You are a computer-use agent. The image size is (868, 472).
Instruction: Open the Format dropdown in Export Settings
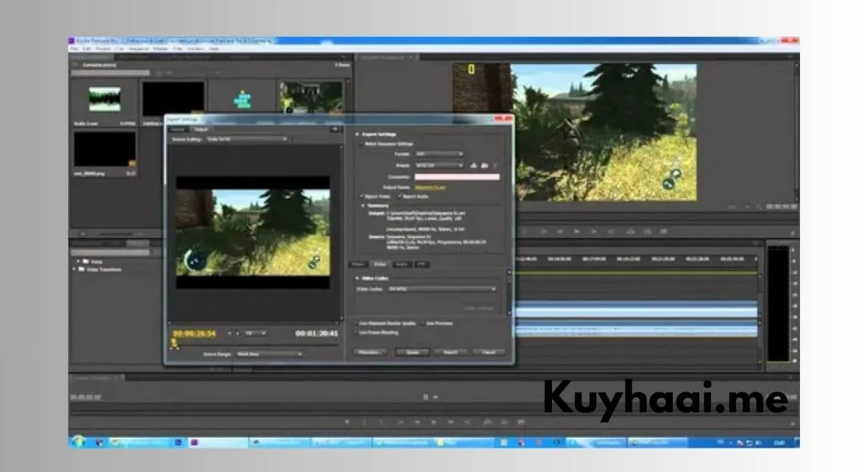[x=439, y=154]
